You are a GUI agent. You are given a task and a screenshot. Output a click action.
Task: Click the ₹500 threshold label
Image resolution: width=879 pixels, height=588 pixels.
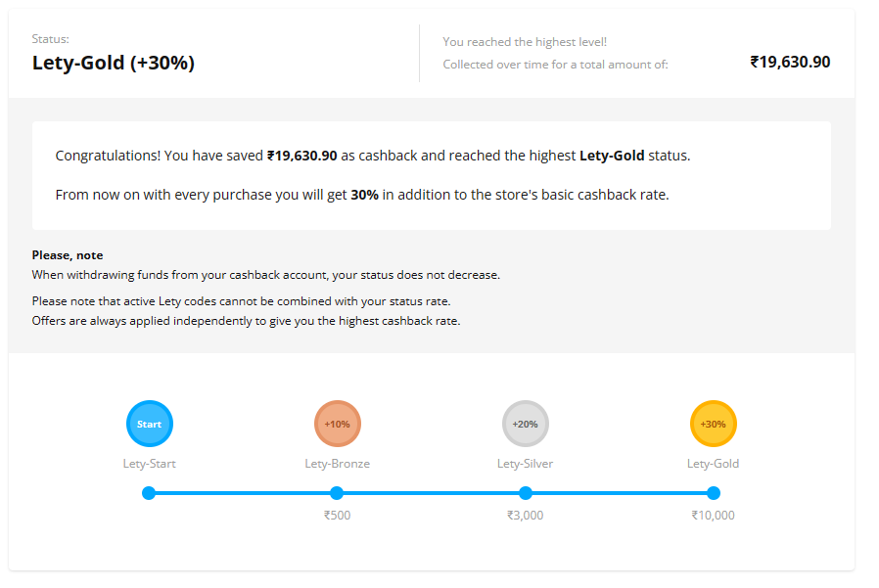click(x=338, y=516)
